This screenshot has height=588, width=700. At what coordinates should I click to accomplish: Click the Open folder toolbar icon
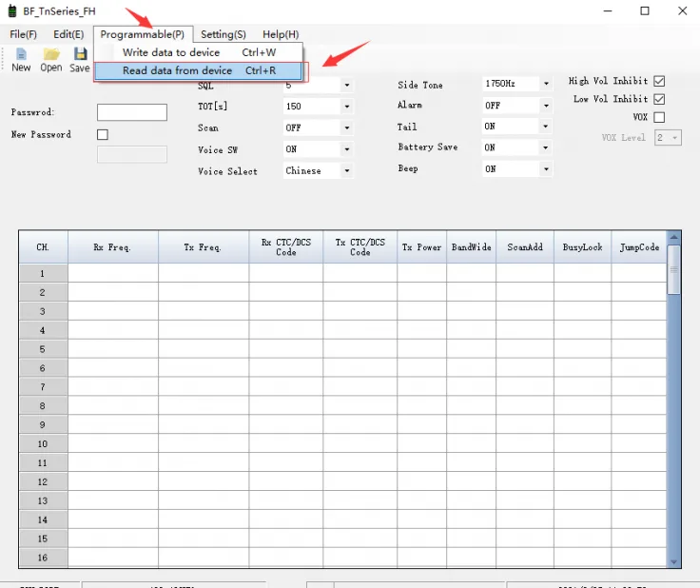coord(51,55)
